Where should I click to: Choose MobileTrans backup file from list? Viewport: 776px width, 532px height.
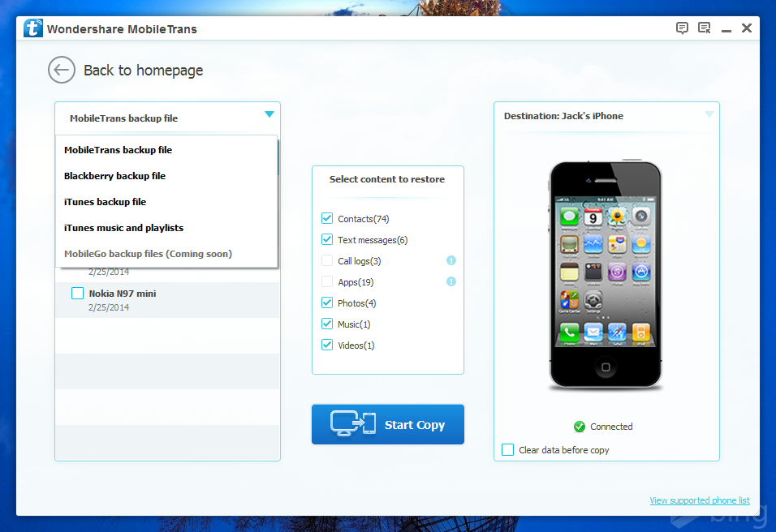(x=166, y=150)
